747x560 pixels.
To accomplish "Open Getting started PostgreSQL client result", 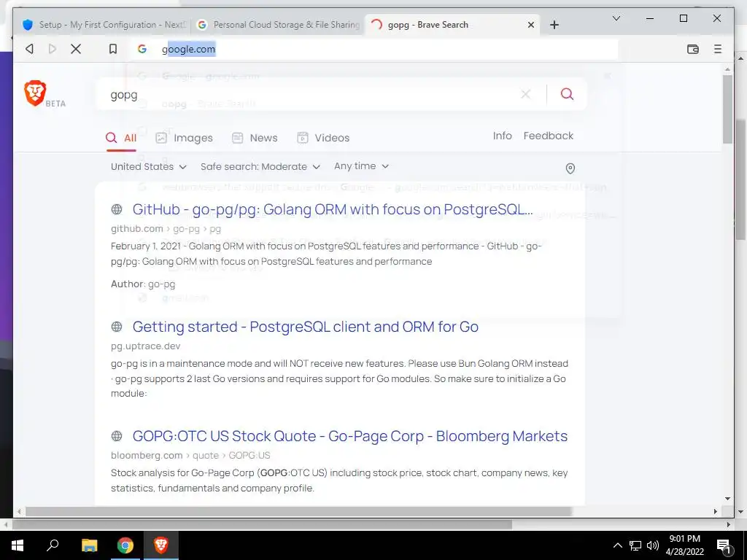I will tap(306, 327).
